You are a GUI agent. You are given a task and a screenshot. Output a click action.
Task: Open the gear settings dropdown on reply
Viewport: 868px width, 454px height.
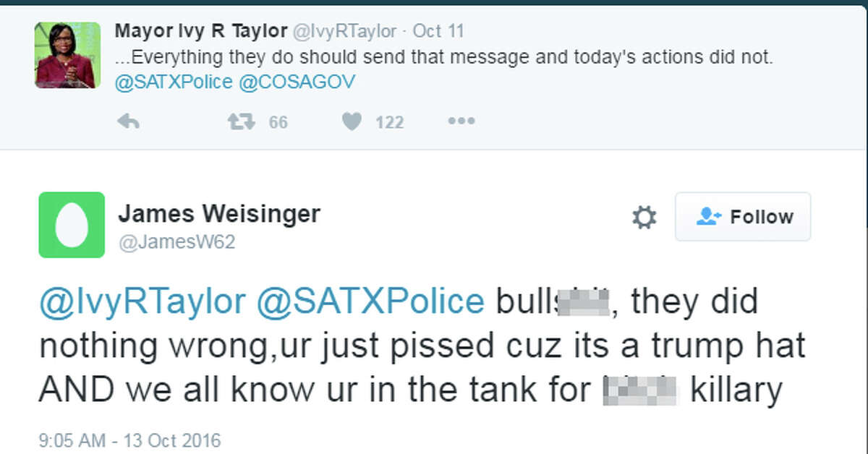coord(644,217)
